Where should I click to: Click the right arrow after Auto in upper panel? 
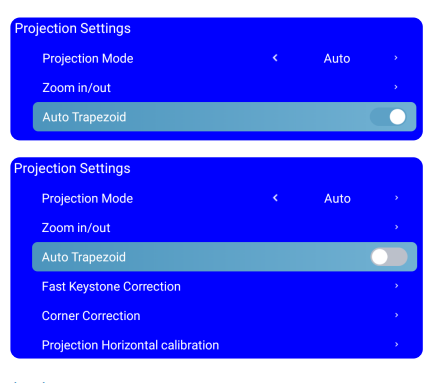tap(396, 58)
